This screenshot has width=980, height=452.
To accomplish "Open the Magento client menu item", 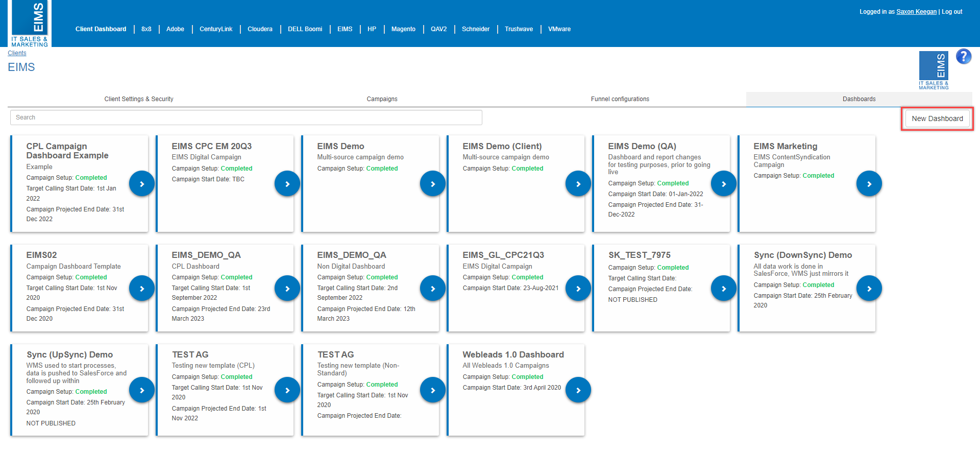I will pos(403,29).
